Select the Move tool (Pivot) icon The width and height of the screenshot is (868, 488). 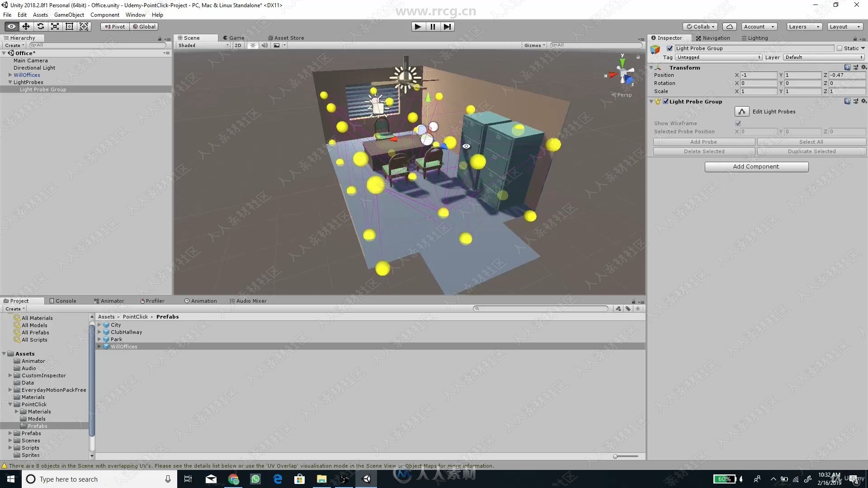tap(26, 26)
